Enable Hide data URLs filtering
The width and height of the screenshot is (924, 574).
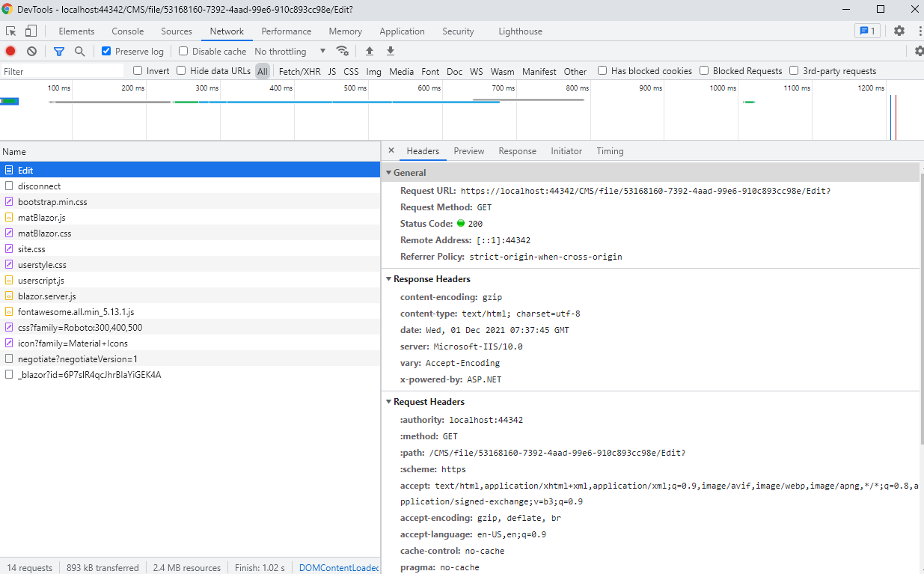[x=181, y=70]
